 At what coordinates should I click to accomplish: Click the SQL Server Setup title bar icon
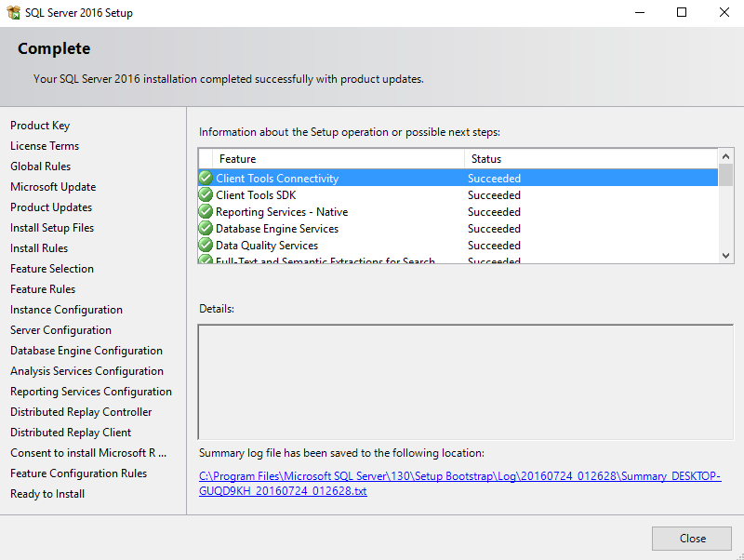coord(12,13)
